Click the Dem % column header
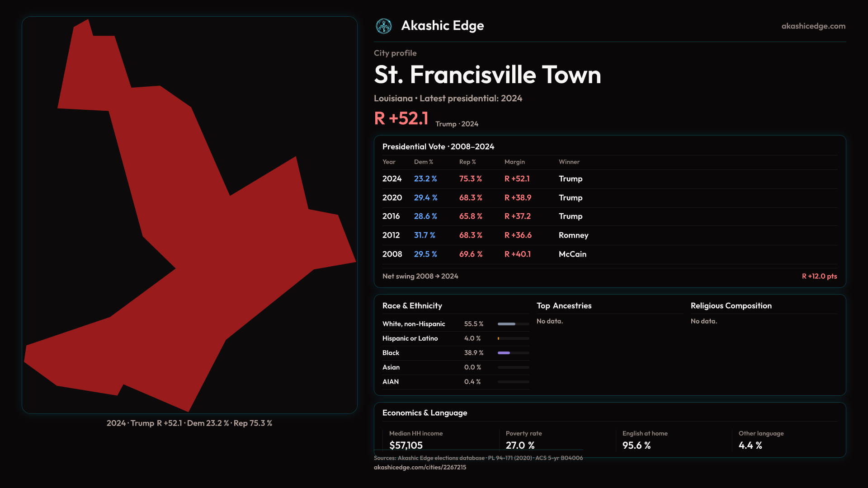This screenshot has width=868, height=488. pos(423,162)
